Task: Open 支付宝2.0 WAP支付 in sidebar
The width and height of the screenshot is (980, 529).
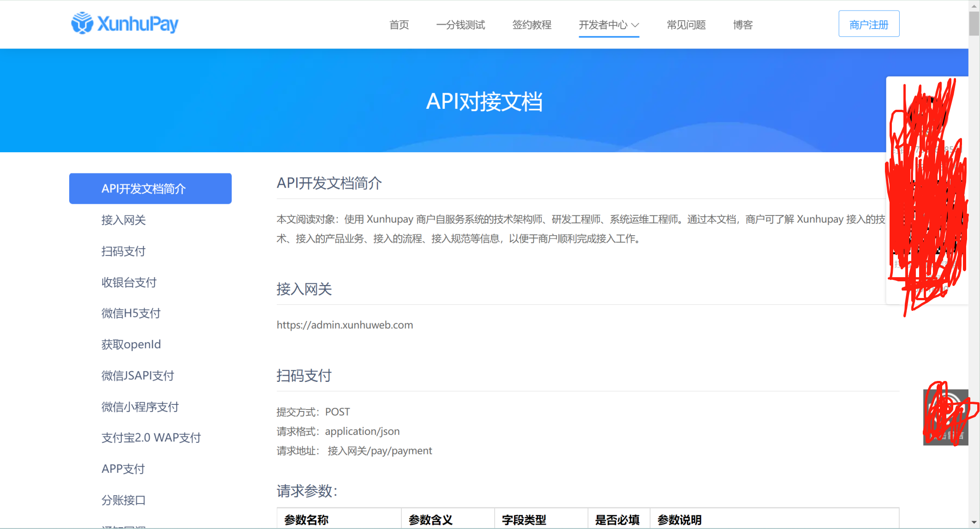Action: [151, 438]
